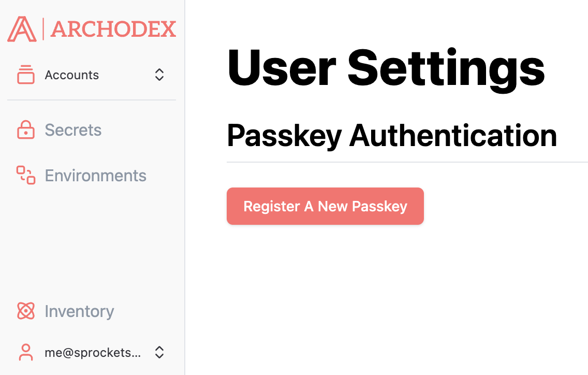588x375 pixels.
Task: Click the lock icon next to Secrets
Action: (x=25, y=130)
